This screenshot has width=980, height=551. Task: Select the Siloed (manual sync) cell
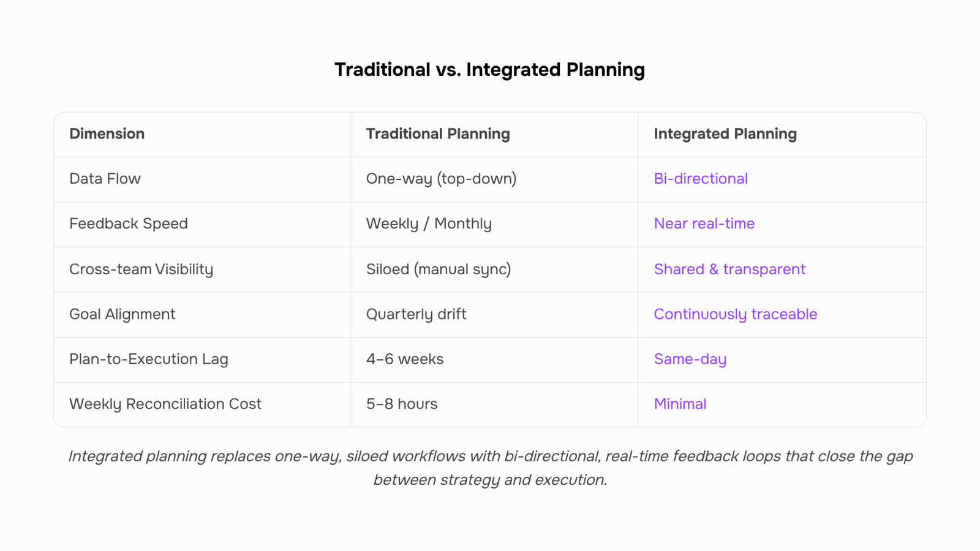coord(439,269)
